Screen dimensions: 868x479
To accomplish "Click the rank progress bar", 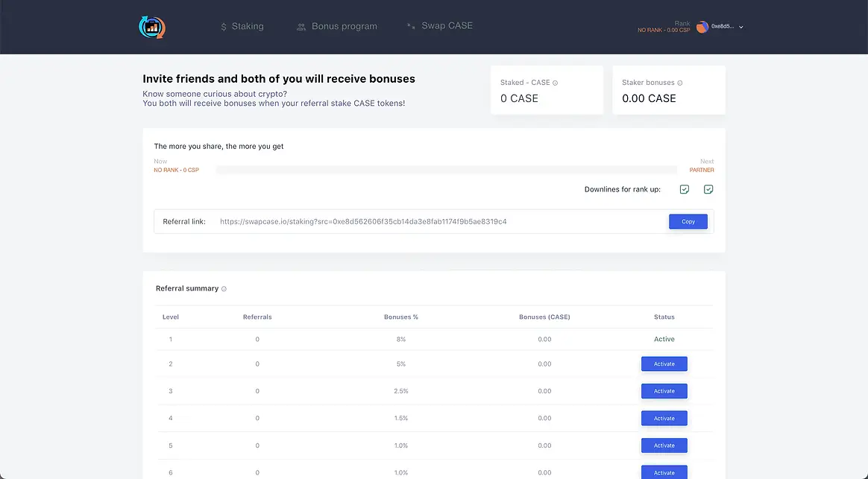I will click(x=446, y=170).
